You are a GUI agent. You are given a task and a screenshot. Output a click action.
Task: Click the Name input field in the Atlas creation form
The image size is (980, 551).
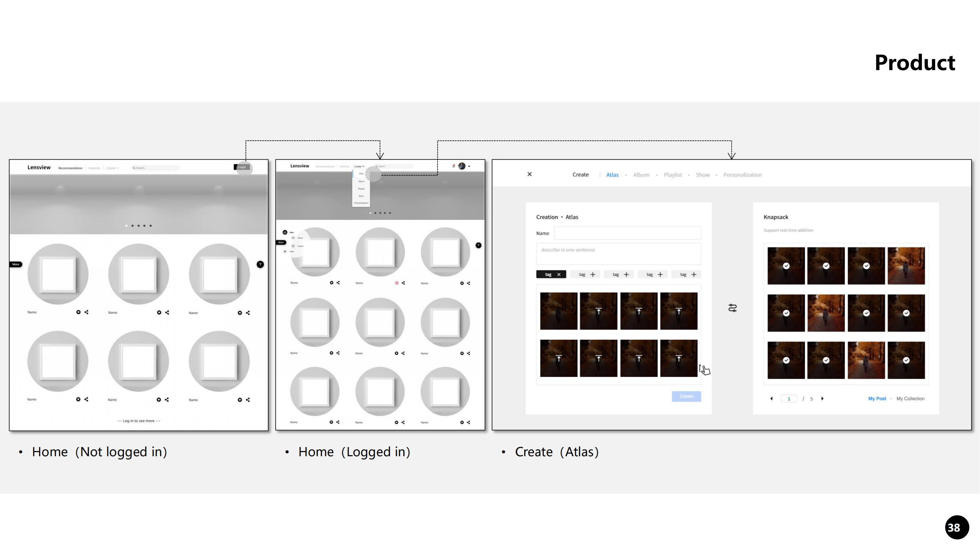pos(627,233)
